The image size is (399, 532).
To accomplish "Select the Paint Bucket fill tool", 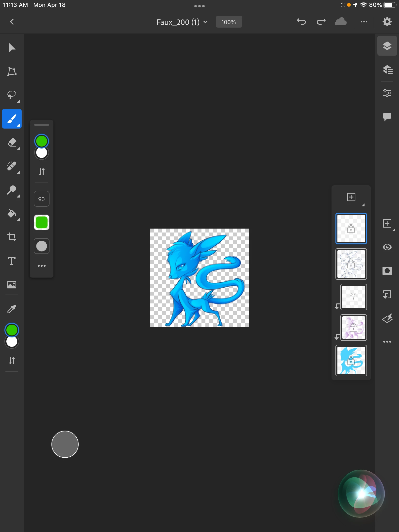I will coord(12,213).
